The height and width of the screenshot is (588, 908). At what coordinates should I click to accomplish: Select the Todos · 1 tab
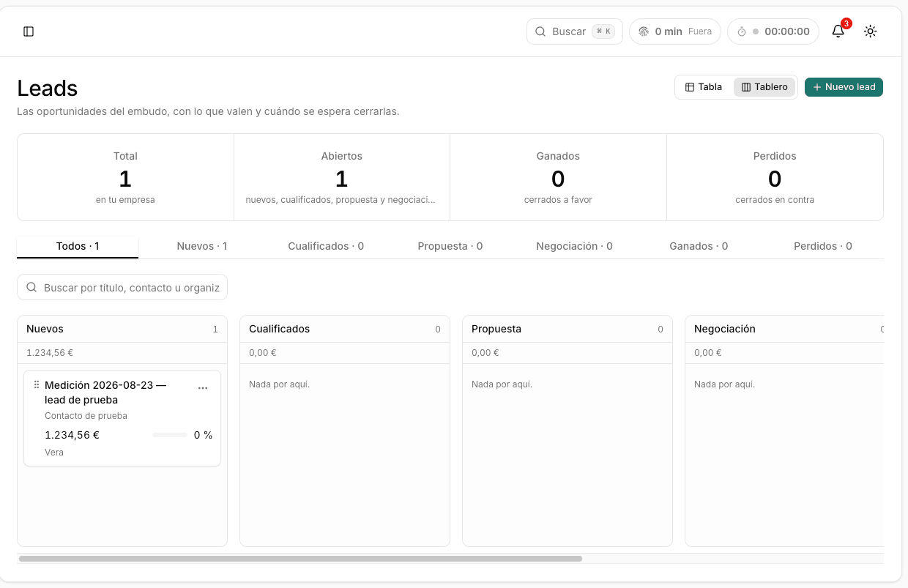(x=78, y=246)
